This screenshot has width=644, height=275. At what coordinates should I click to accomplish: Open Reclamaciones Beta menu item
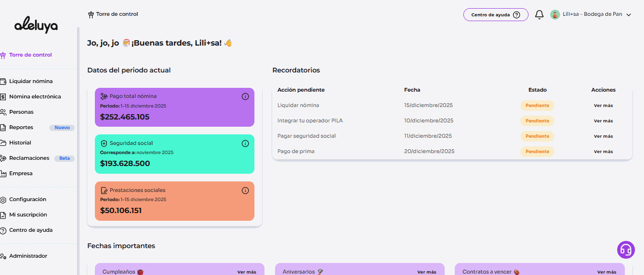coord(29,158)
